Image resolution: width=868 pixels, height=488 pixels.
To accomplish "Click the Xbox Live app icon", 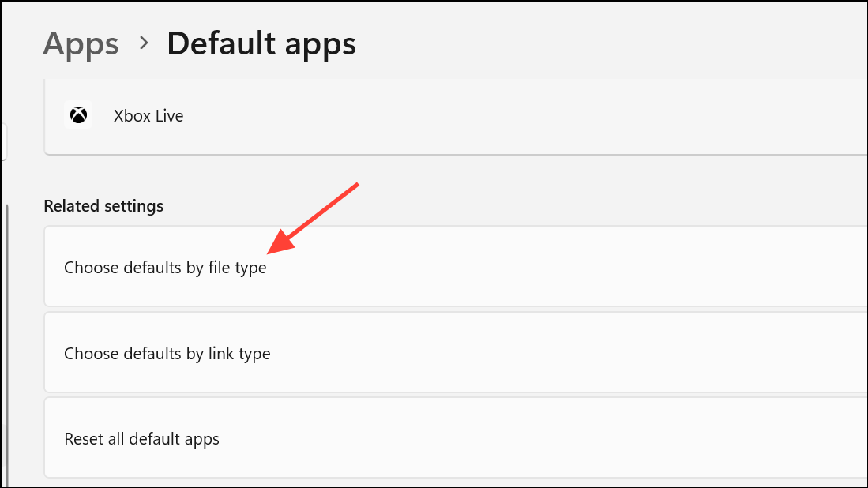I will pos(78,115).
